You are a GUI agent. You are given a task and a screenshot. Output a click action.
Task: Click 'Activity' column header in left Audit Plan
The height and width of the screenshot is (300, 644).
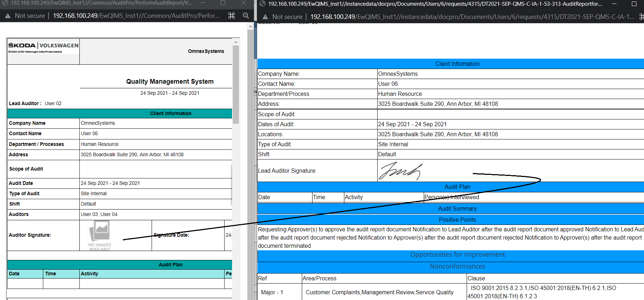click(89, 274)
